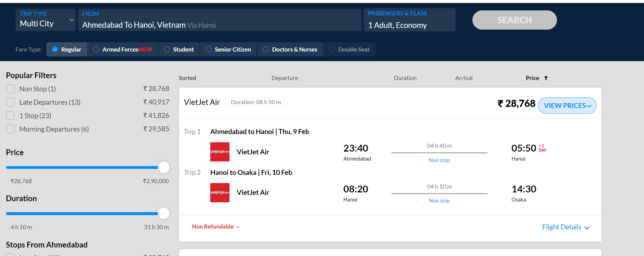The height and width of the screenshot is (256, 644).
Task: Click the Price sort arrow icon
Action: point(546,78)
